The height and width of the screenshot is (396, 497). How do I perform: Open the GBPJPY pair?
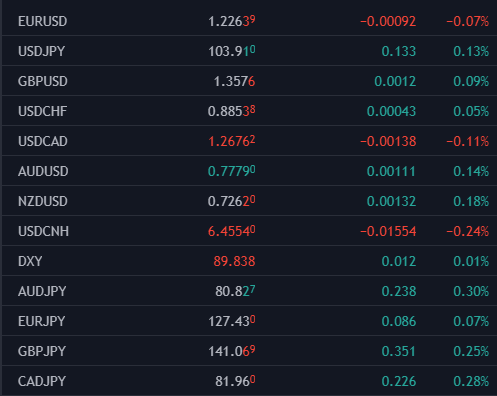[42, 351]
